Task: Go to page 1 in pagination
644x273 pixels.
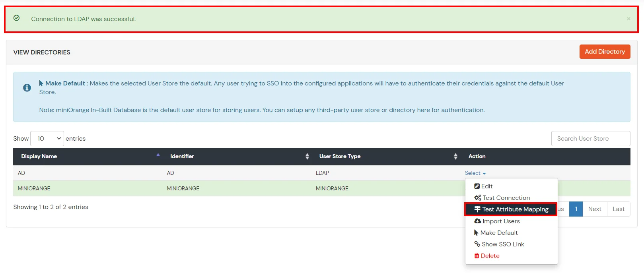Action: click(576, 209)
